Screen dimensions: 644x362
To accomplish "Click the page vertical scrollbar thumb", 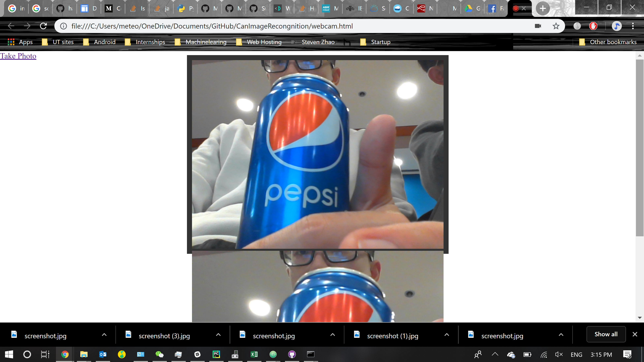I will tap(640, 147).
